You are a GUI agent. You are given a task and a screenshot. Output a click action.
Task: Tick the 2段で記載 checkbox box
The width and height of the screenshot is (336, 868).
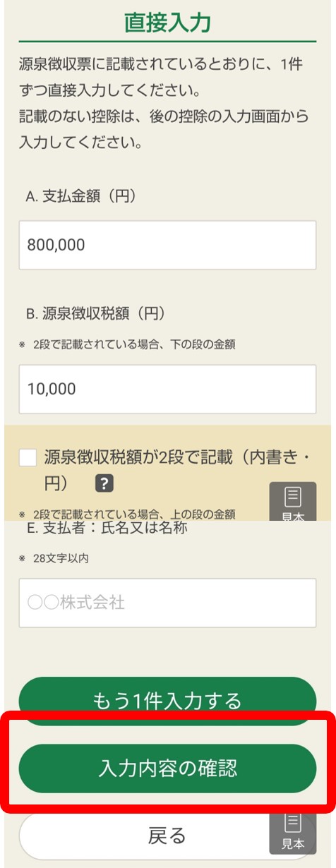[28, 458]
